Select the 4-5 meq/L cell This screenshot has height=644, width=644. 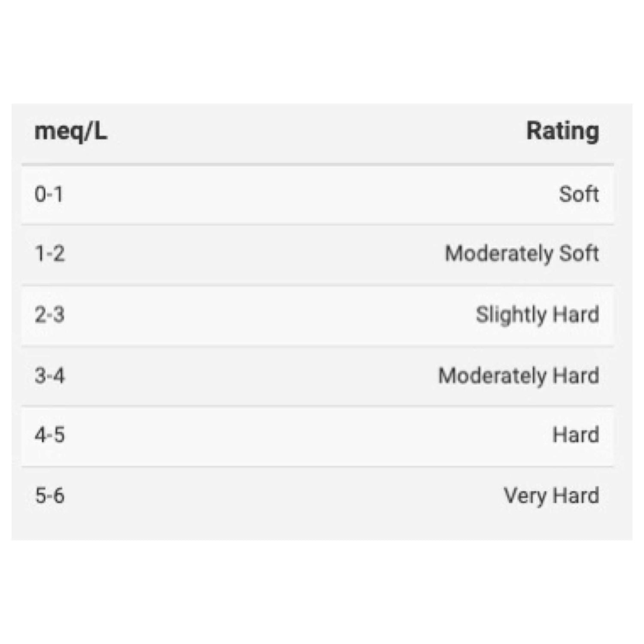(x=50, y=435)
